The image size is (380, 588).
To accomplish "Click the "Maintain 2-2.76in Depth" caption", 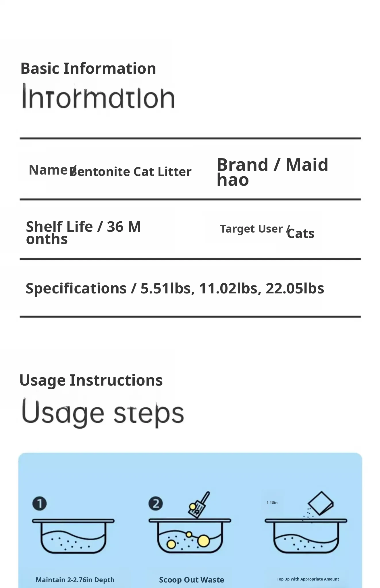I will coord(75,580).
